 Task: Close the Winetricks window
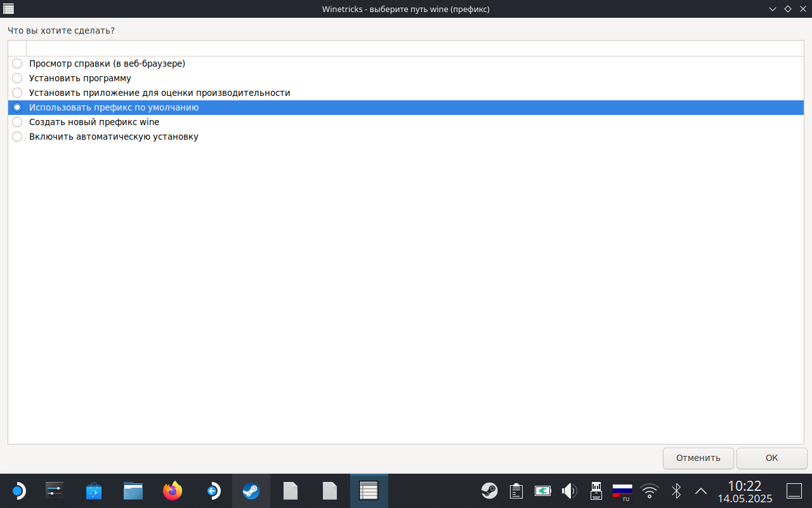point(802,9)
